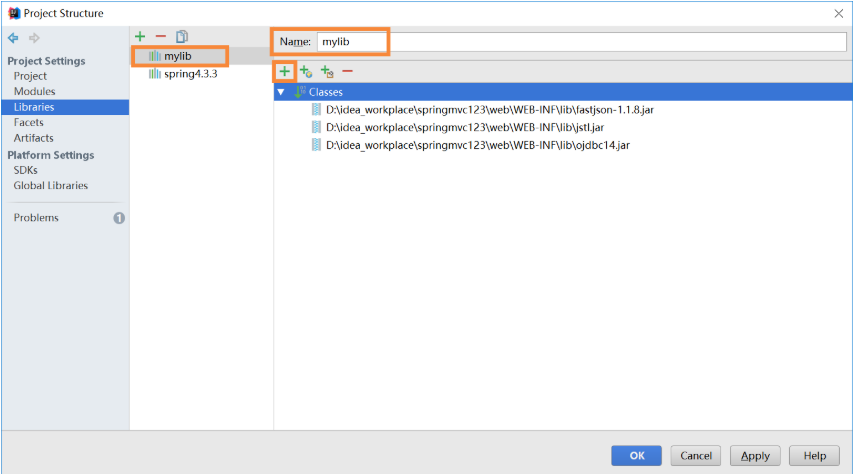853x474 pixels.
Task: Add a new project library
Action: tap(140, 36)
